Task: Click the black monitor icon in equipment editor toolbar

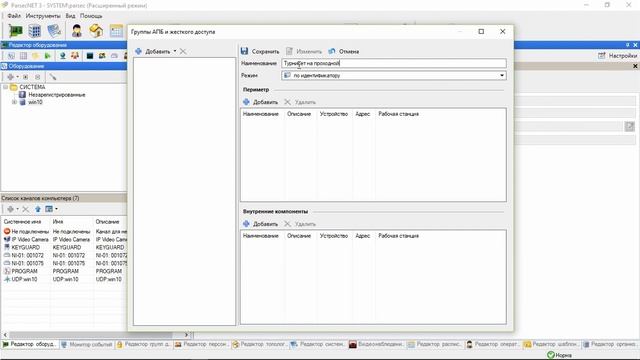Action: [90, 56]
